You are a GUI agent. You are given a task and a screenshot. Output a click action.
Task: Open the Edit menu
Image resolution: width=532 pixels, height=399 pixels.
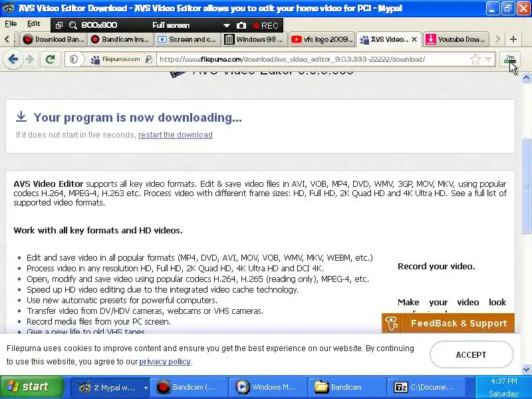click(x=34, y=24)
